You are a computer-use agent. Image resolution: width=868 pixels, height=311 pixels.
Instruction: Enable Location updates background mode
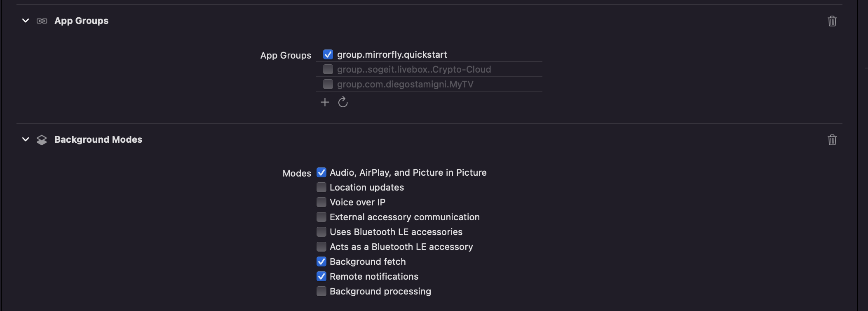(321, 187)
